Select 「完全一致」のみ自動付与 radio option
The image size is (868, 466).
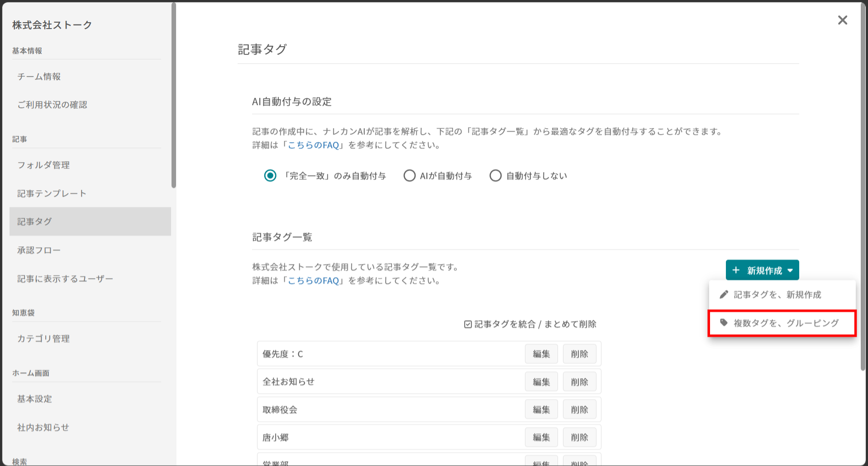point(270,176)
